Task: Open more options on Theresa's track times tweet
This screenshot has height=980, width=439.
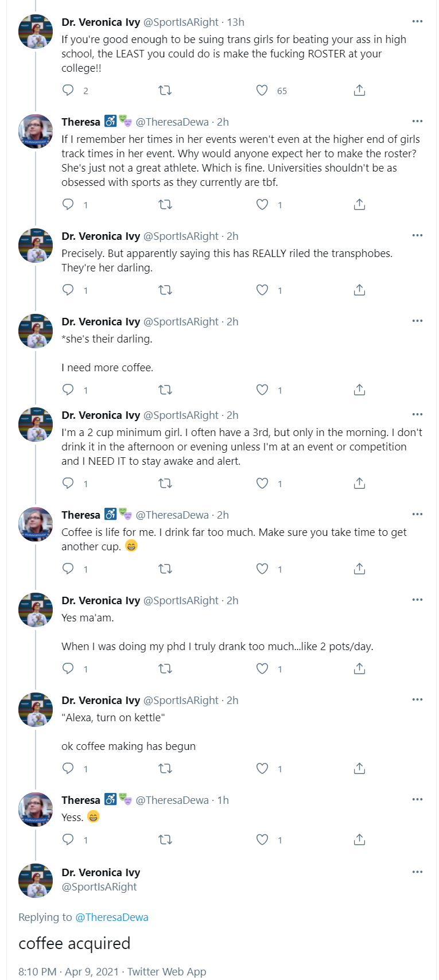Action: click(417, 121)
